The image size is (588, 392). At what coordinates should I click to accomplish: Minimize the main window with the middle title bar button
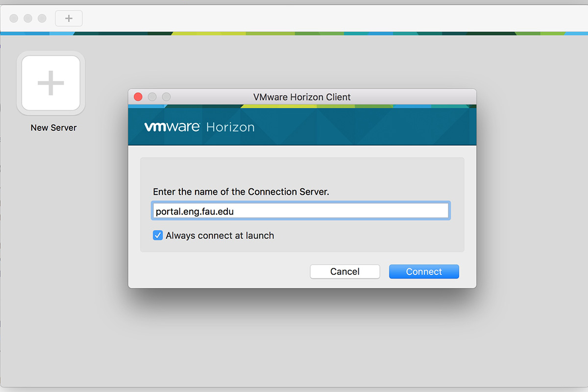coord(28,18)
